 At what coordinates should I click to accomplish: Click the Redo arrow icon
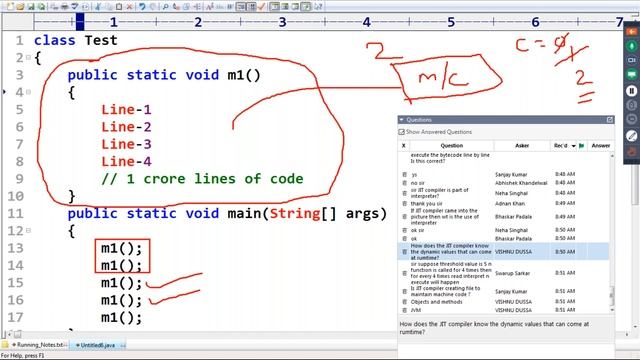pos(153,7)
